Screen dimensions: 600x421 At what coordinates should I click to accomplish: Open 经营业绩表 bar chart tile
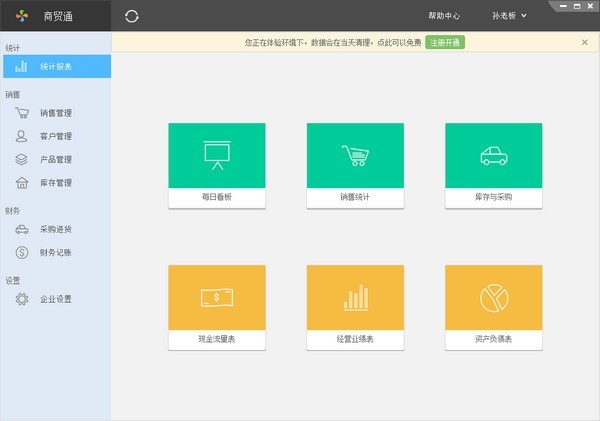[355, 307]
